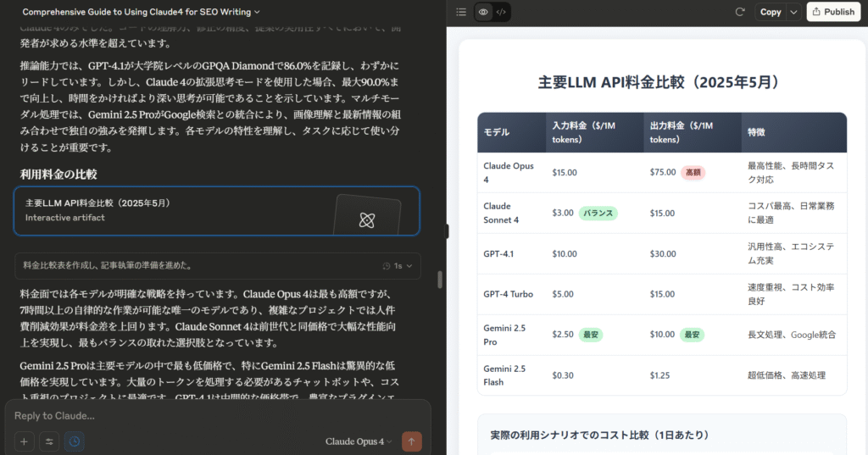Select the Claude Opus 4 table cell

point(511,173)
